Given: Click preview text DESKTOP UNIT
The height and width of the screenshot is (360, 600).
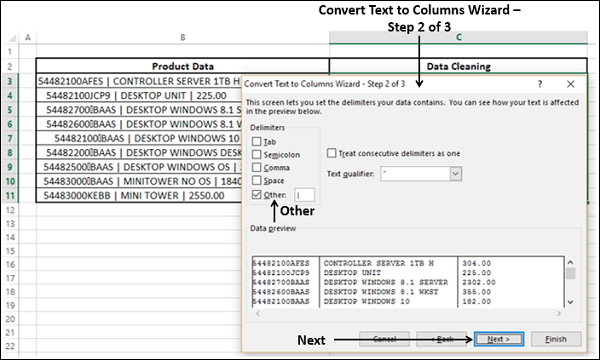Looking at the screenshot, I should point(352,273).
